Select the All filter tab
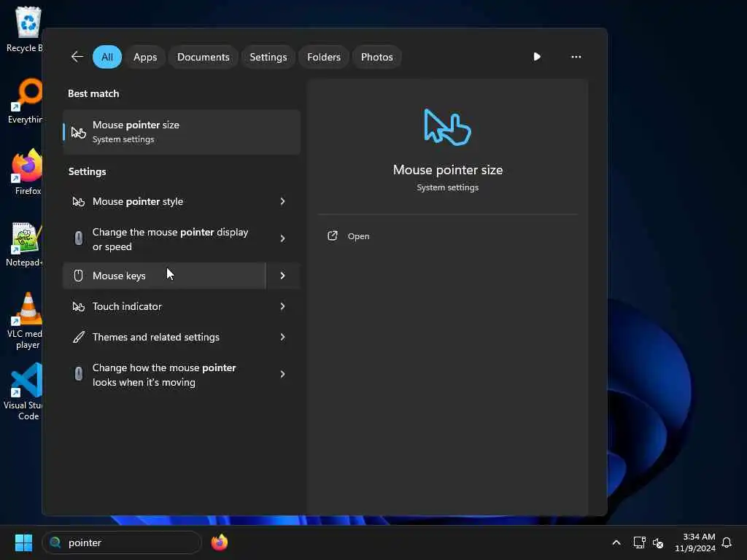The width and height of the screenshot is (747, 560). click(107, 57)
